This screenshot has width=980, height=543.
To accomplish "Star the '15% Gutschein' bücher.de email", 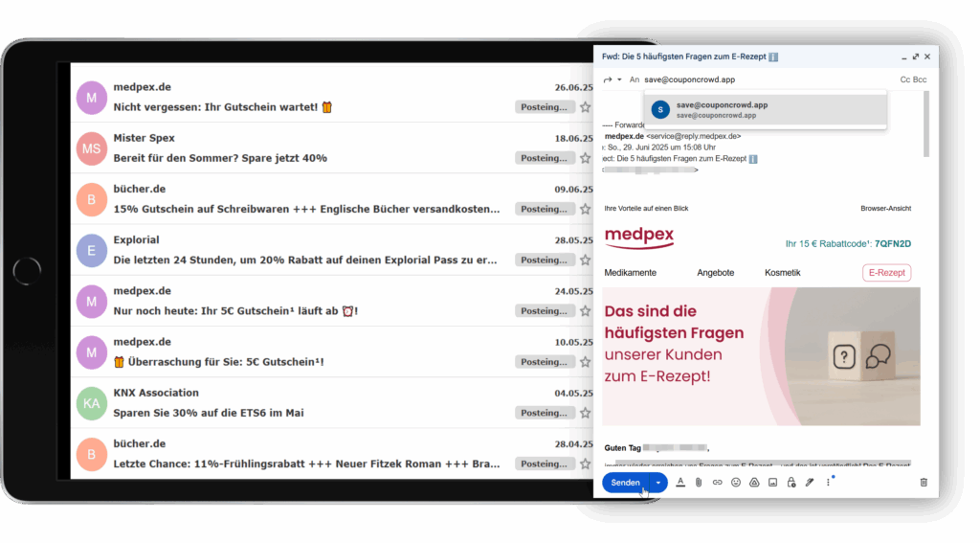I will coord(585,209).
